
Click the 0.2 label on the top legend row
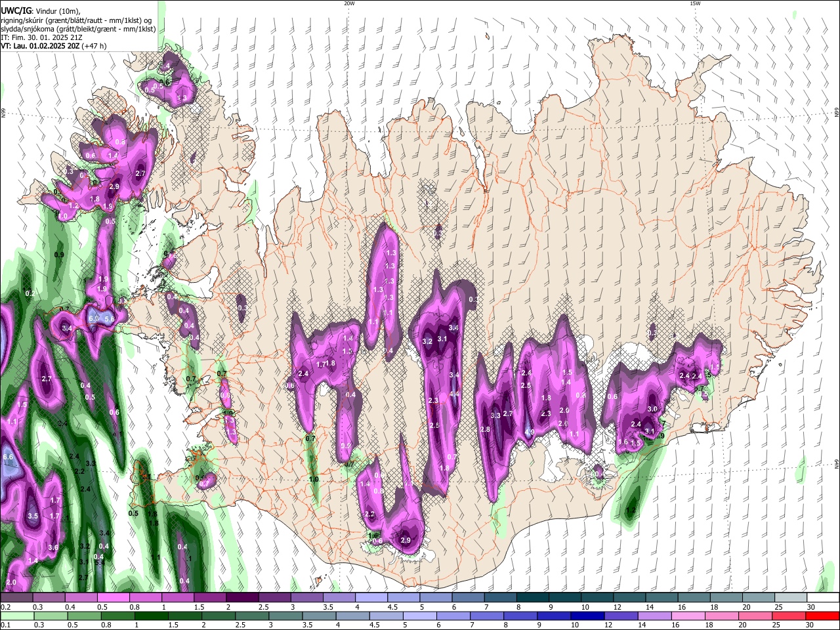5,607
